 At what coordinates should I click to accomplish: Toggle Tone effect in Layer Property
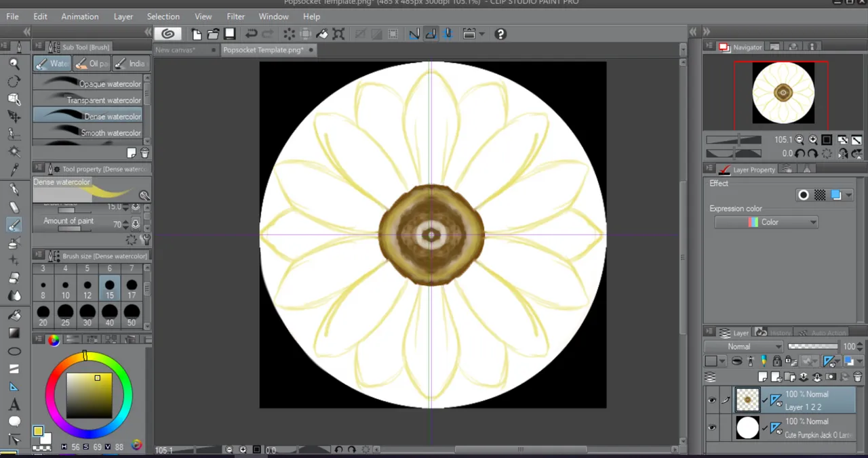click(820, 195)
